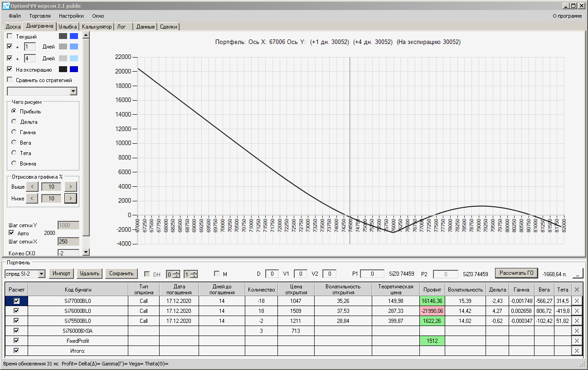Image resolution: width=588 pixels, height=370 pixels.
Task: Click the Сохранить button
Action: point(121,273)
